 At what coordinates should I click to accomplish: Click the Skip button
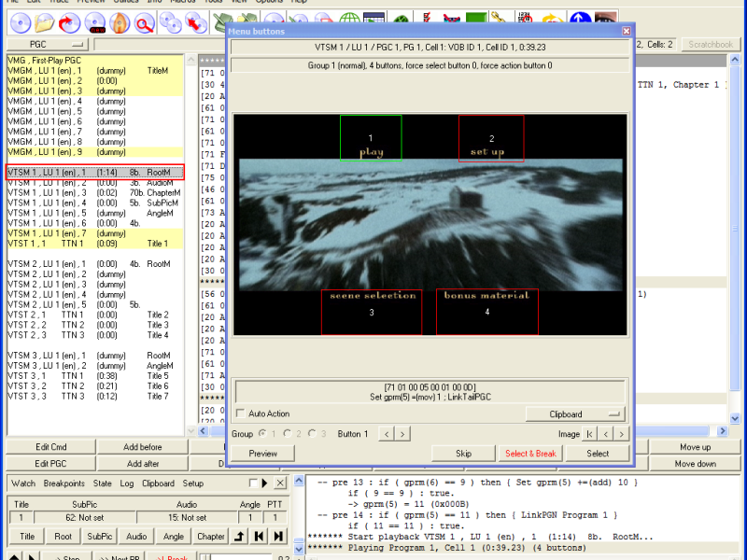point(463,454)
